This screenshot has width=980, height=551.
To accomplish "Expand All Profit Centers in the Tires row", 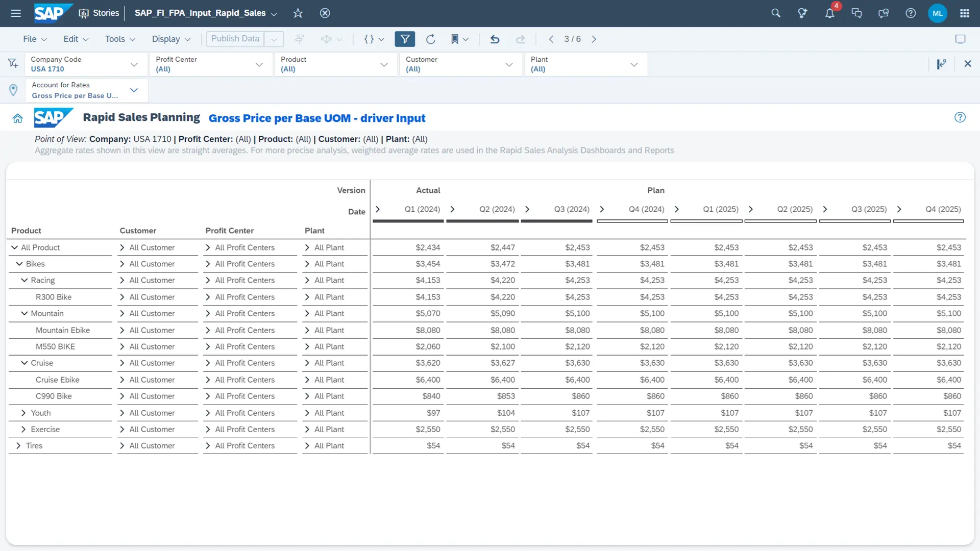I will (208, 445).
